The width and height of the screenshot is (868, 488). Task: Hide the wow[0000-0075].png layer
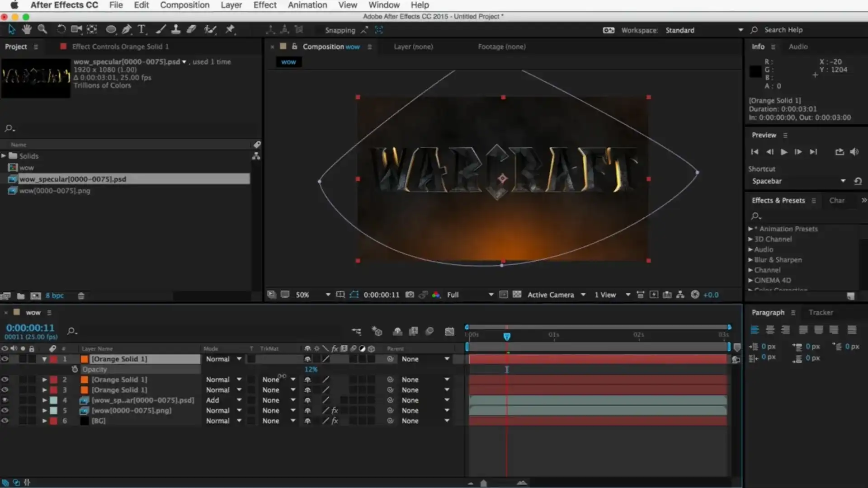click(x=5, y=410)
